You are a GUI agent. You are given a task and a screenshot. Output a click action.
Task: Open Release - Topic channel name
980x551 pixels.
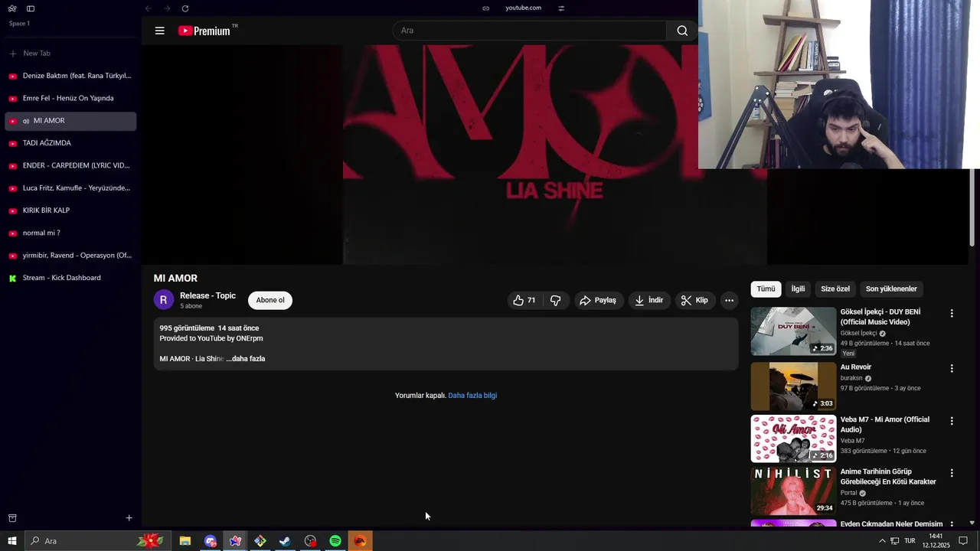tap(207, 295)
